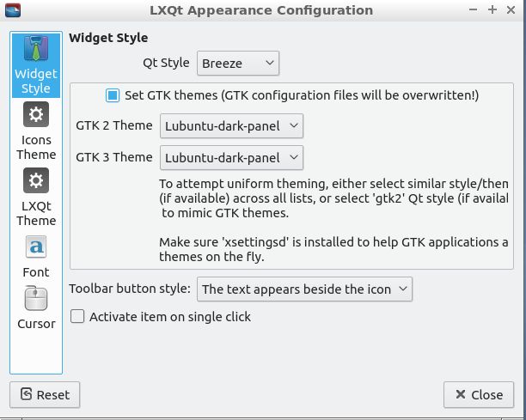Open the GTK 3 Theme dropdown
This screenshot has height=420, width=526.
231,157
